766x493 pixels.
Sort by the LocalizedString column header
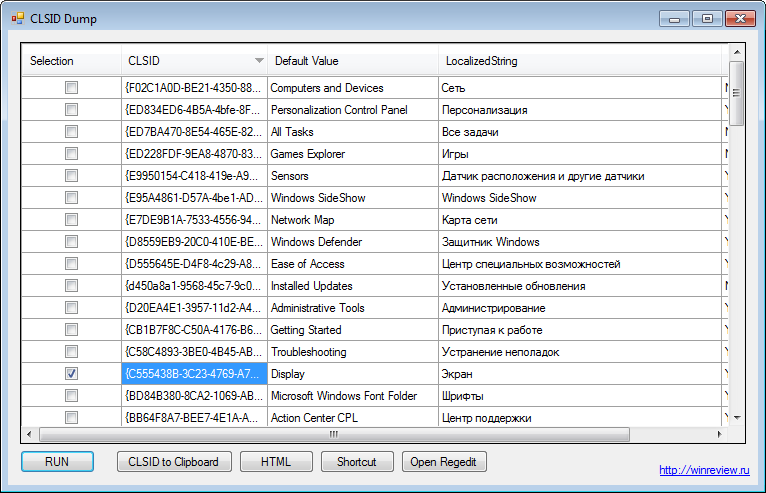pos(580,61)
